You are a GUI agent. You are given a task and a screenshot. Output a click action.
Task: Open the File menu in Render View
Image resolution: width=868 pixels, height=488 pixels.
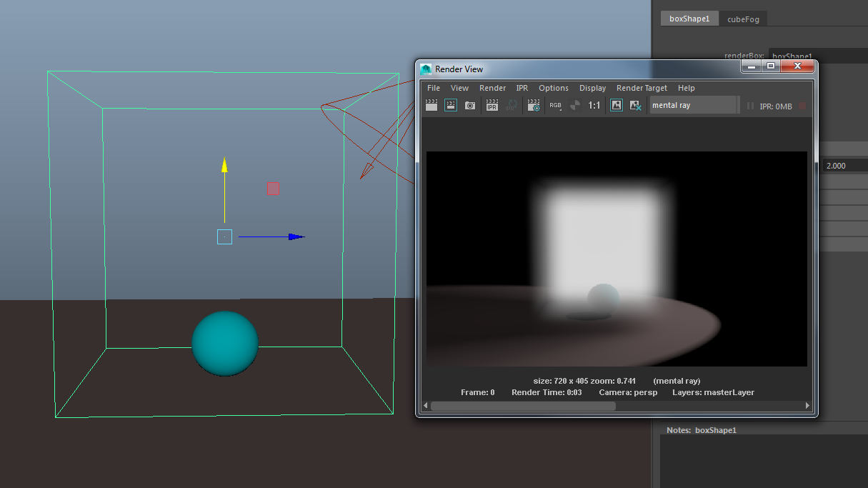click(x=434, y=88)
